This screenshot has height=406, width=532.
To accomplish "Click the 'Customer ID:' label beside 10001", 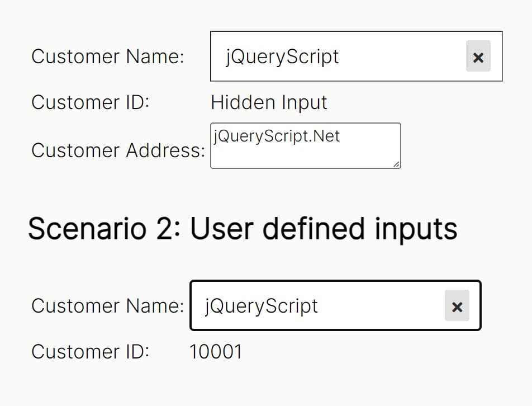I will tap(91, 351).
